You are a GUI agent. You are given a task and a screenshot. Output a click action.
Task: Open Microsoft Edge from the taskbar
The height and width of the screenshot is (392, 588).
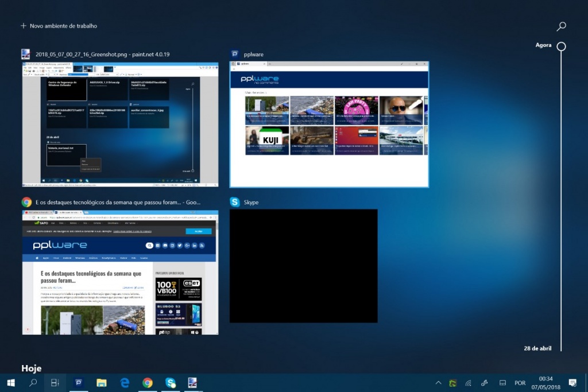125,382
